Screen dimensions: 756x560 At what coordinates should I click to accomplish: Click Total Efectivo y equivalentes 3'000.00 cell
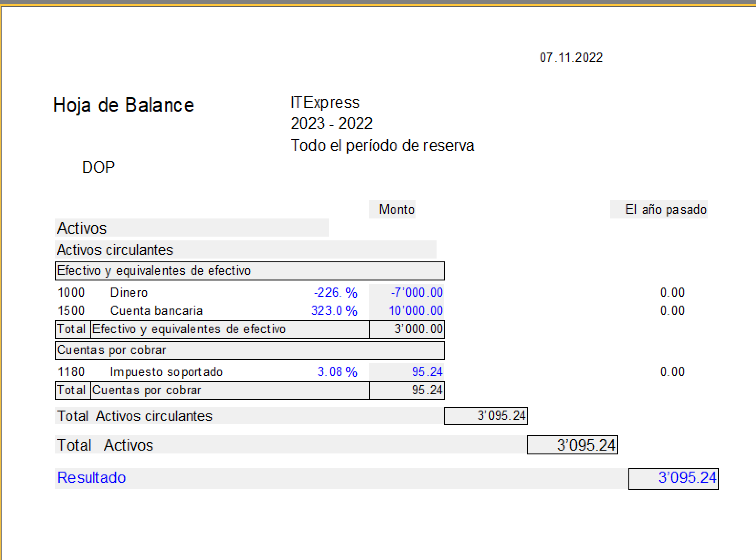pyautogui.click(x=418, y=329)
